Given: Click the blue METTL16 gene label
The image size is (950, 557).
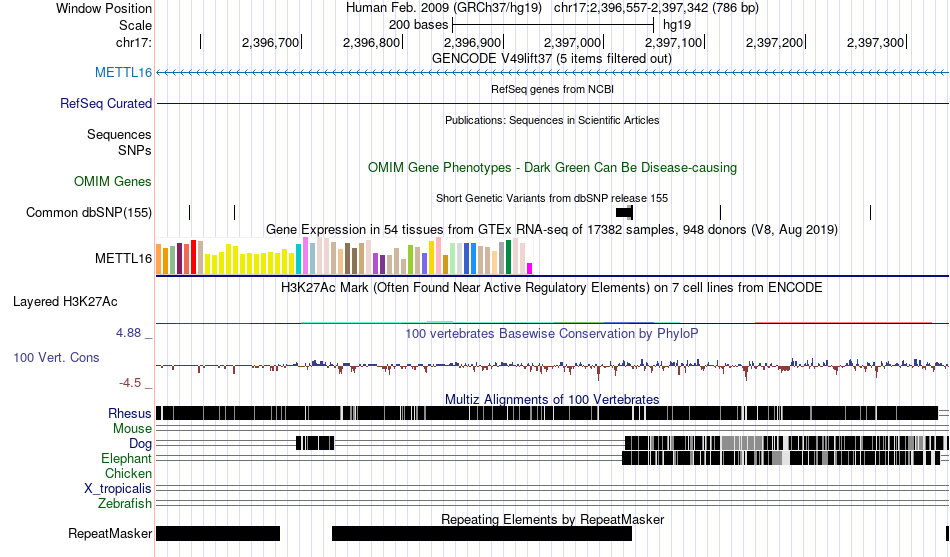Looking at the screenshot, I should [x=123, y=73].
